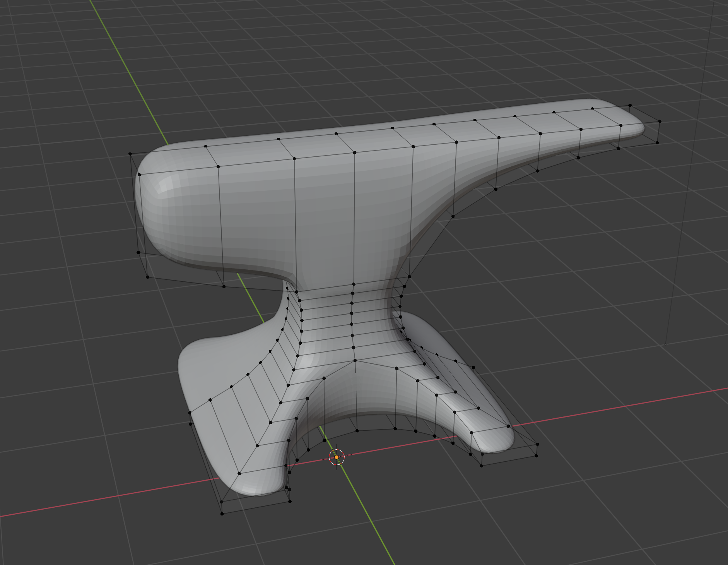Viewport: 728px width, 565px height.
Task: Select the bottom-right corner vertex of the right foot cage
Action: [536, 456]
